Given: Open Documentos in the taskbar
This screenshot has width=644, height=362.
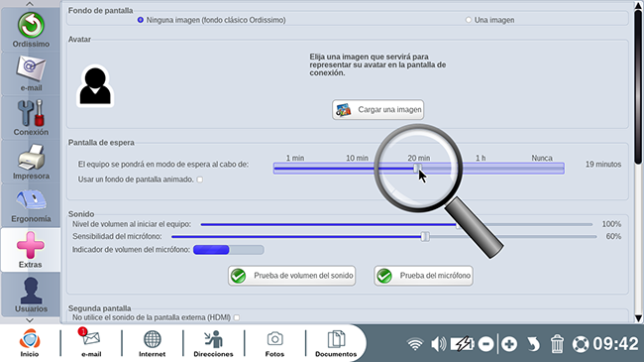Looking at the screenshot, I should click(336, 343).
